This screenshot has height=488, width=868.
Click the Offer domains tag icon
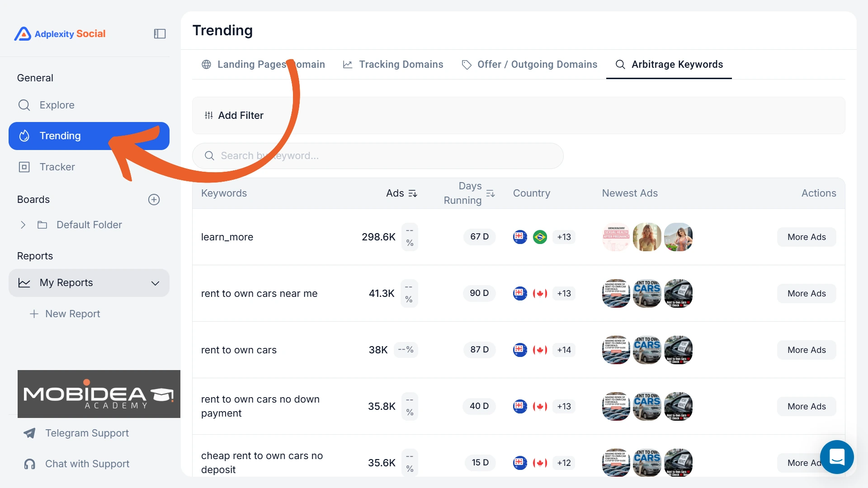(x=467, y=65)
